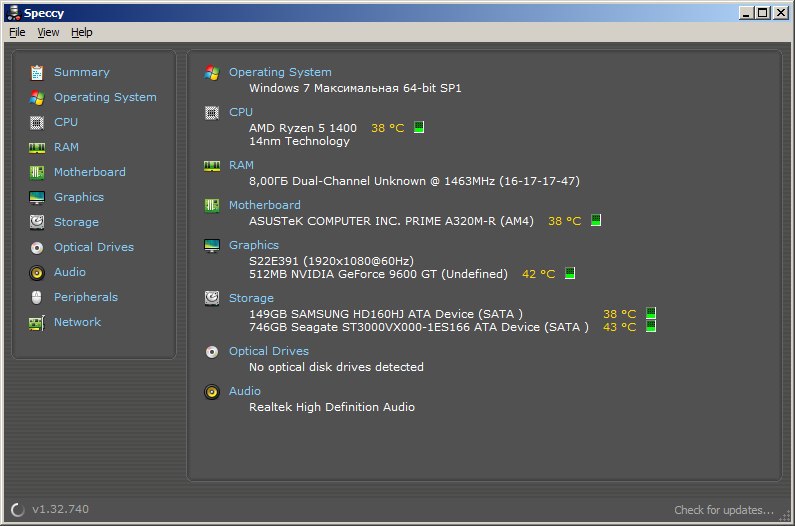This screenshot has height=526, width=795.
Task: Click the Peripherals mouse icon in sidebar
Action: [x=37, y=297]
